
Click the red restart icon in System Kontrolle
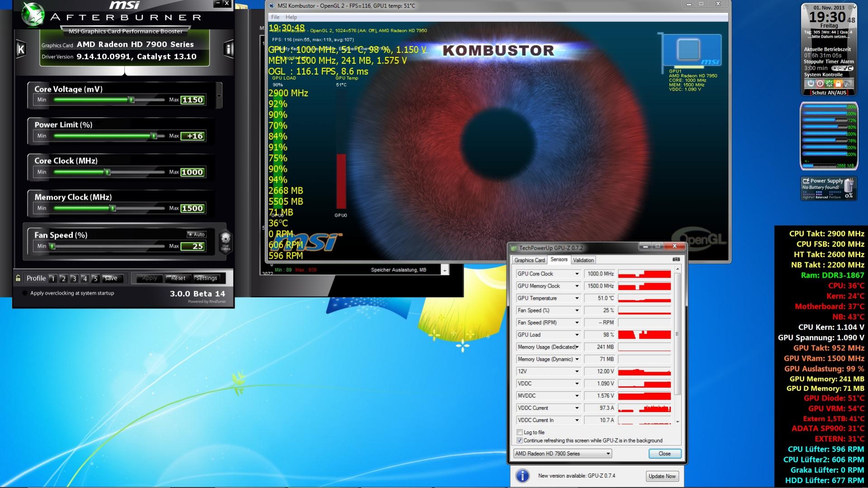click(820, 84)
